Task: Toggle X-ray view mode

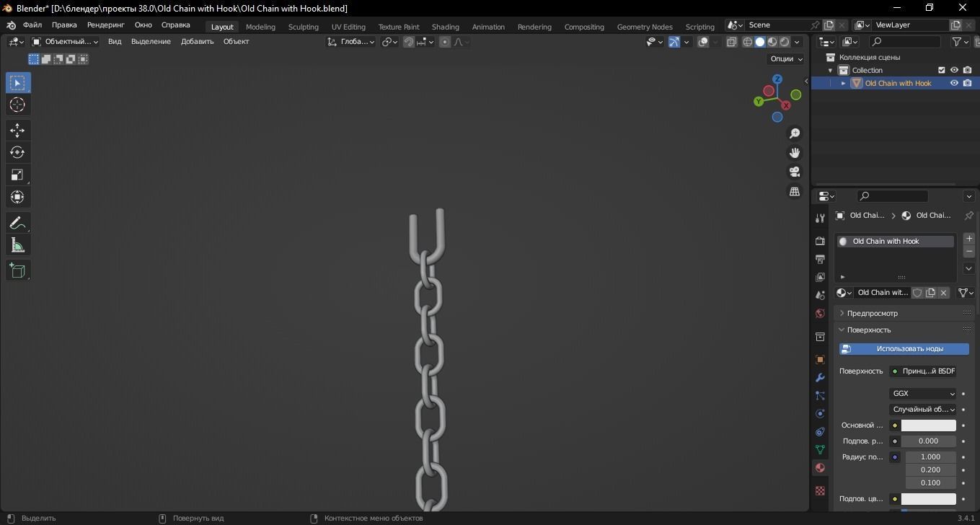Action: tap(732, 42)
